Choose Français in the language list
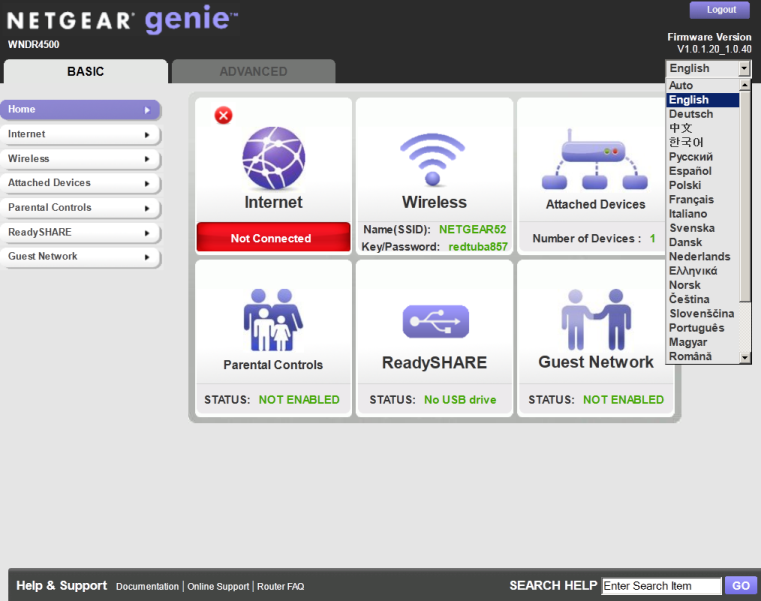This screenshot has height=601, width=761. click(703, 200)
